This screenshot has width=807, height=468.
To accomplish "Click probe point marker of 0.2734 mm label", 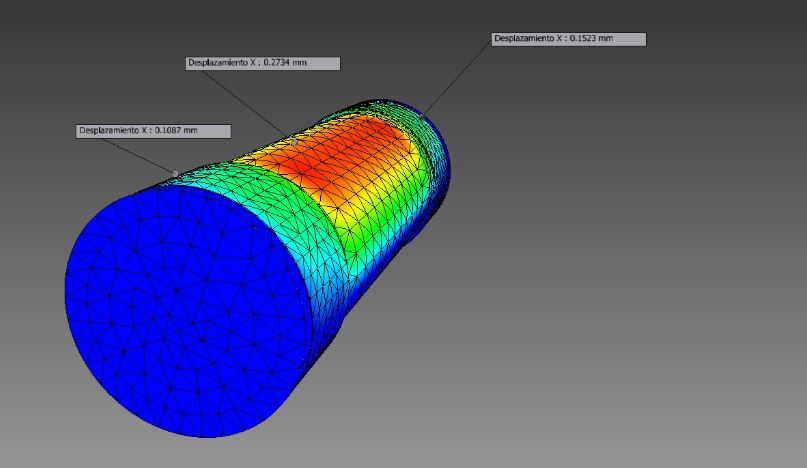I will (x=295, y=142).
